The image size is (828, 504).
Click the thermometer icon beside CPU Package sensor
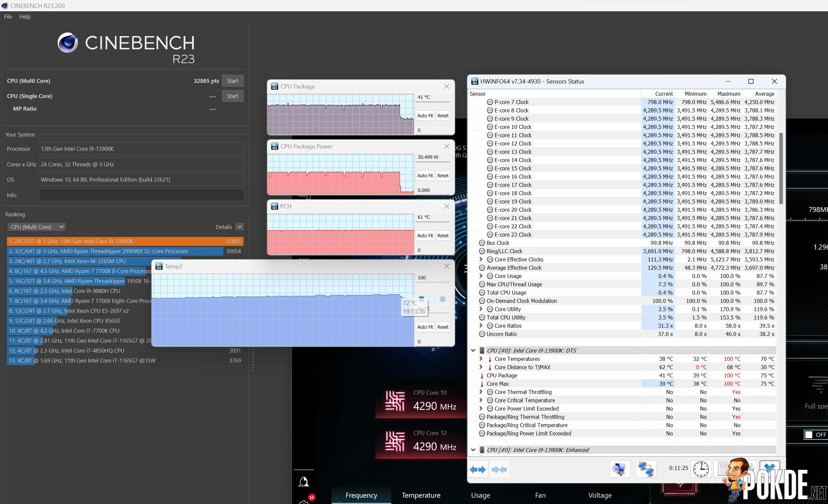482,375
